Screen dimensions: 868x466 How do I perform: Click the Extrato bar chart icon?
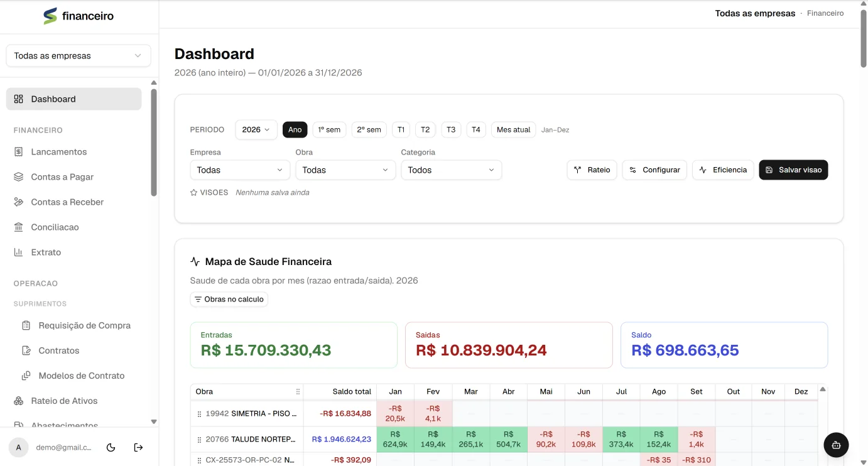tap(19, 252)
